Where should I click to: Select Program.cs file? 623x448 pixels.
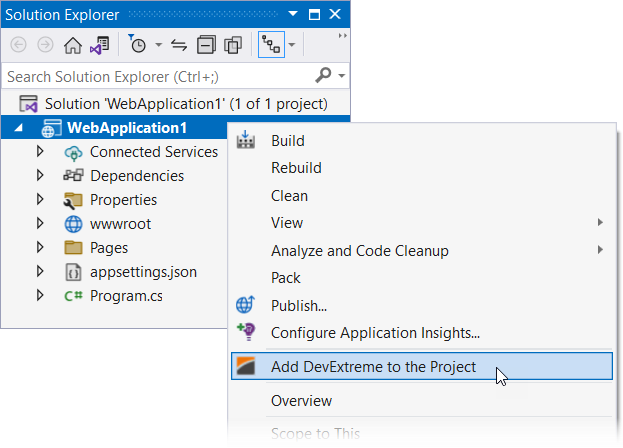pyautogui.click(x=126, y=296)
